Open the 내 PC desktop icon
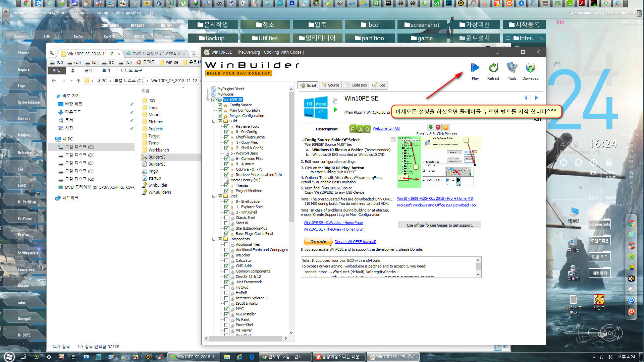 574,215
